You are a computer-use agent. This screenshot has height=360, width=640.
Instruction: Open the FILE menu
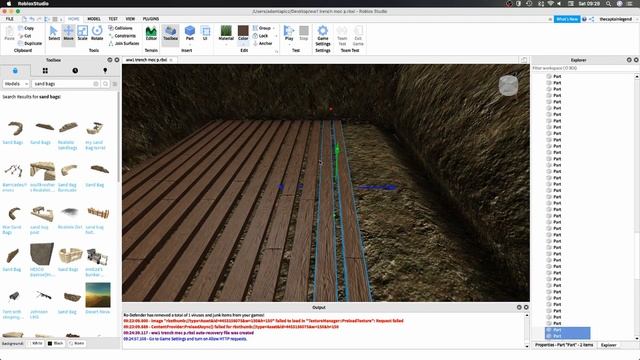[x=9, y=19]
